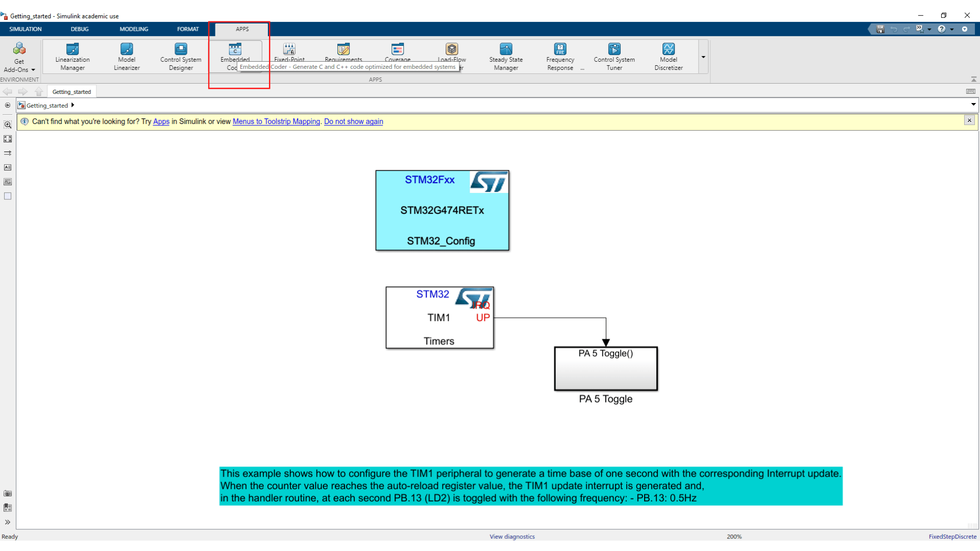Viewport: 980px width, 551px height.
Task: Launch the Linearization Manager app
Action: [72, 56]
